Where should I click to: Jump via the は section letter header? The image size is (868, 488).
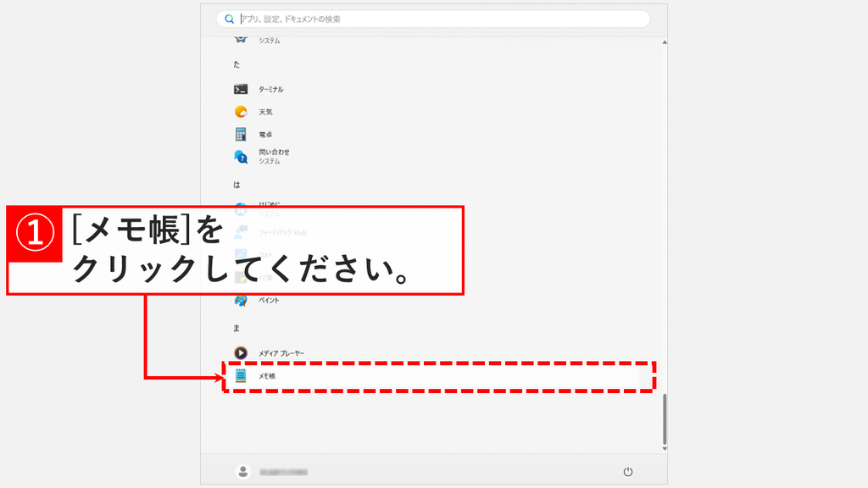pos(236,185)
